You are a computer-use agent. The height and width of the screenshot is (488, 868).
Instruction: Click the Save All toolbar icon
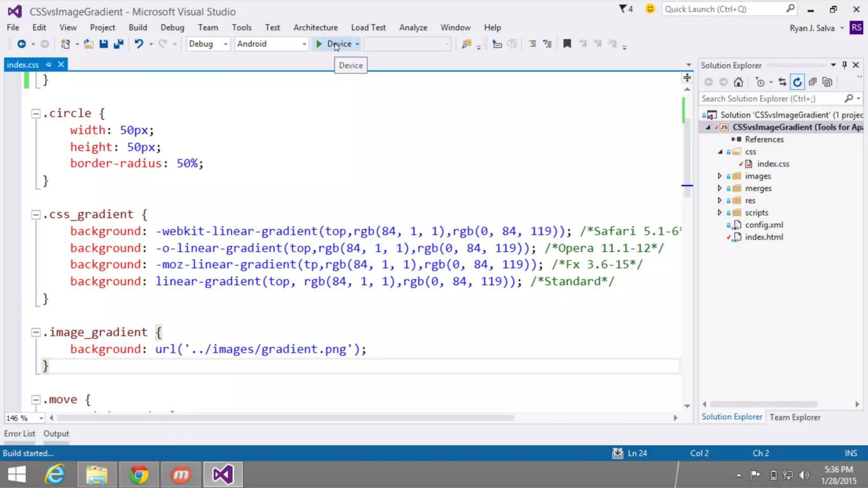point(119,44)
